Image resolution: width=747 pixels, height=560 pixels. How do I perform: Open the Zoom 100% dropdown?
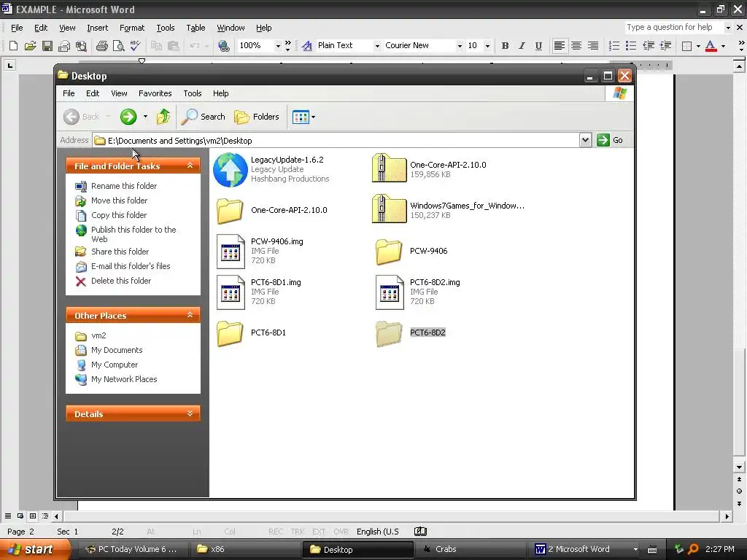coord(278,46)
